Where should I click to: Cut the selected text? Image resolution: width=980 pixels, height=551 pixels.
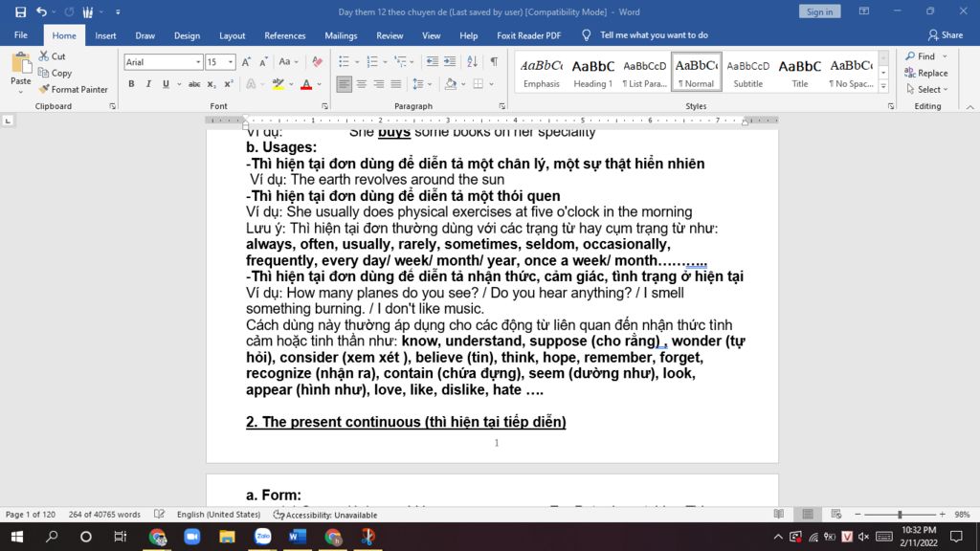coord(52,56)
